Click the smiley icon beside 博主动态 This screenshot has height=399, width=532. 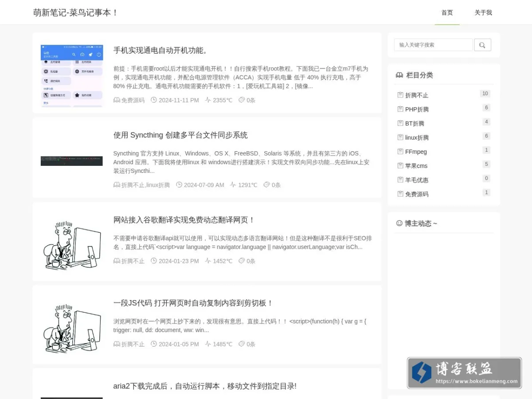point(399,223)
